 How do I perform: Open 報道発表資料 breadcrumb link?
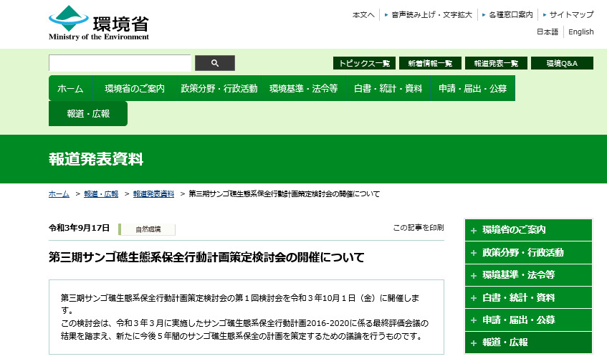[153, 194]
